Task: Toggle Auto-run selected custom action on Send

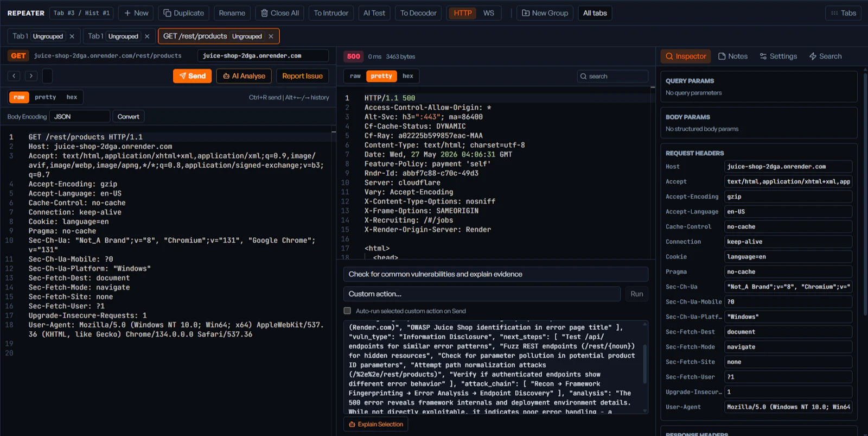Action: coord(347,311)
